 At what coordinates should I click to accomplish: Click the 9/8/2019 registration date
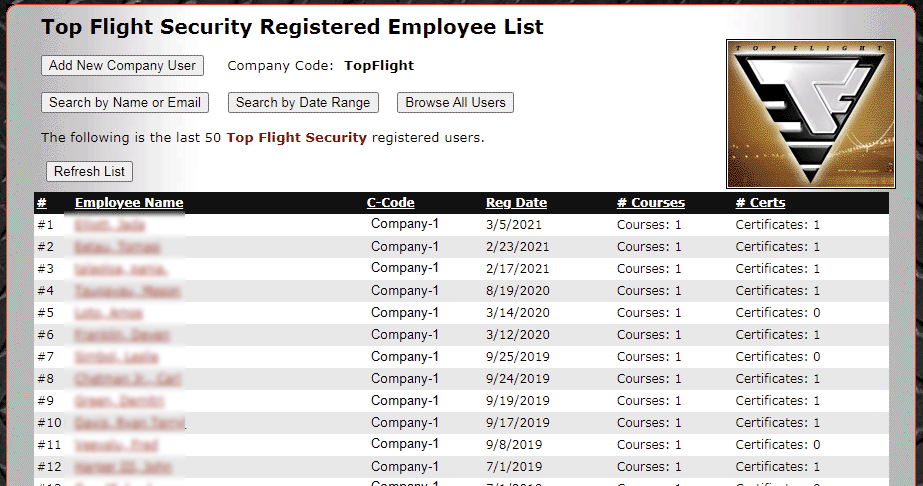[x=514, y=445]
